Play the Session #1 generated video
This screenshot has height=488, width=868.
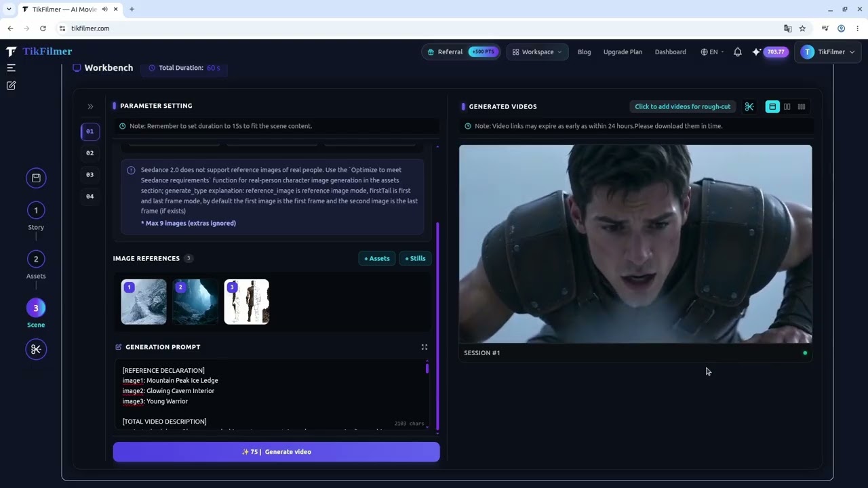[635, 244]
